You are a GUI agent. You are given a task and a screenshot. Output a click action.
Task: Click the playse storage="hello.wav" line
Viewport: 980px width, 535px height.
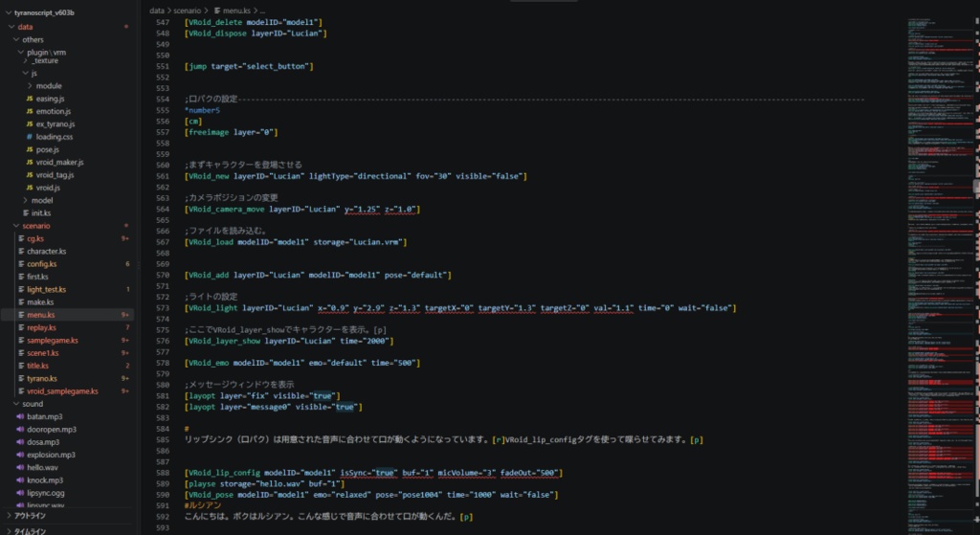pyautogui.click(x=264, y=483)
